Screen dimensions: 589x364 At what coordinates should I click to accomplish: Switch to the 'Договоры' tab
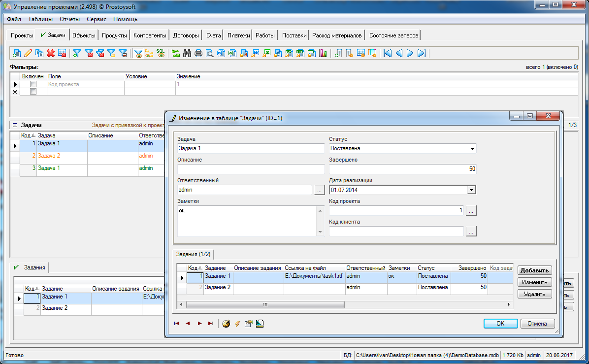tap(186, 35)
